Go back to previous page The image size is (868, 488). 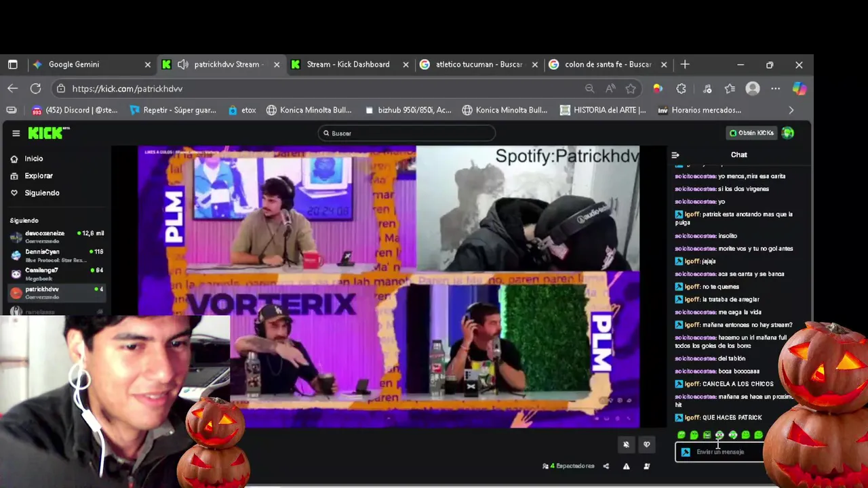[x=13, y=88]
